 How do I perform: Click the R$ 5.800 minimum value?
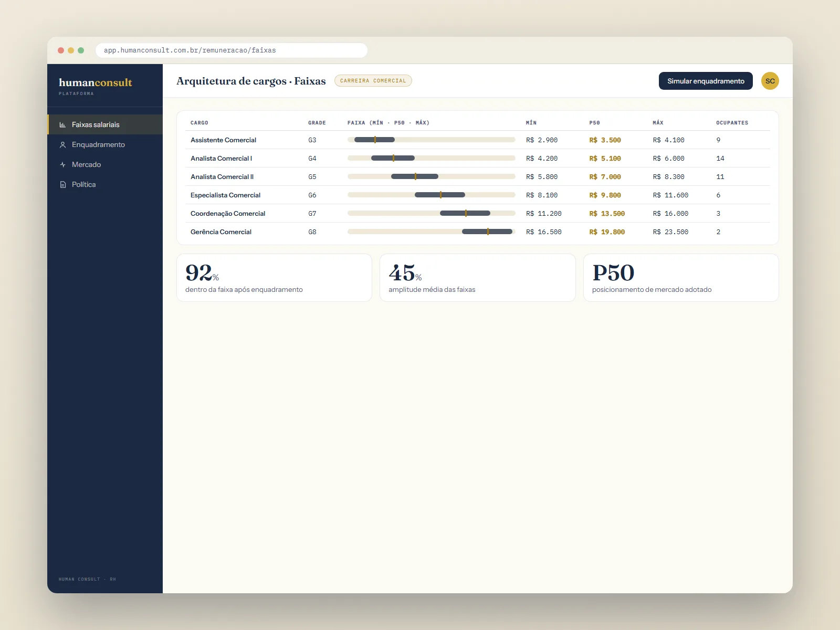point(542,177)
